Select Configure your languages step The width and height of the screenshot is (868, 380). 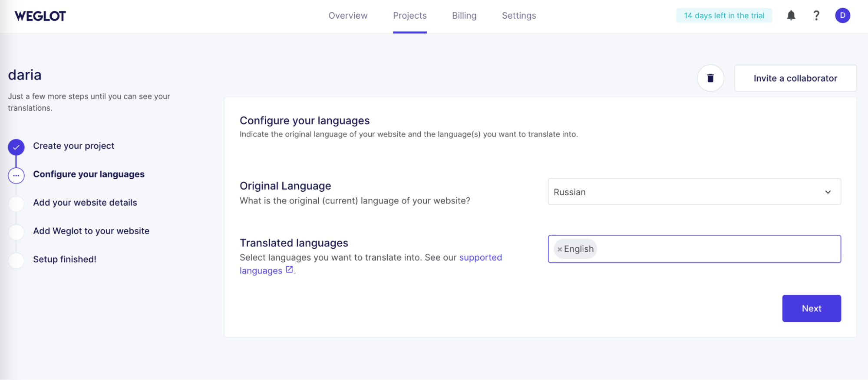click(x=89, y=174)
